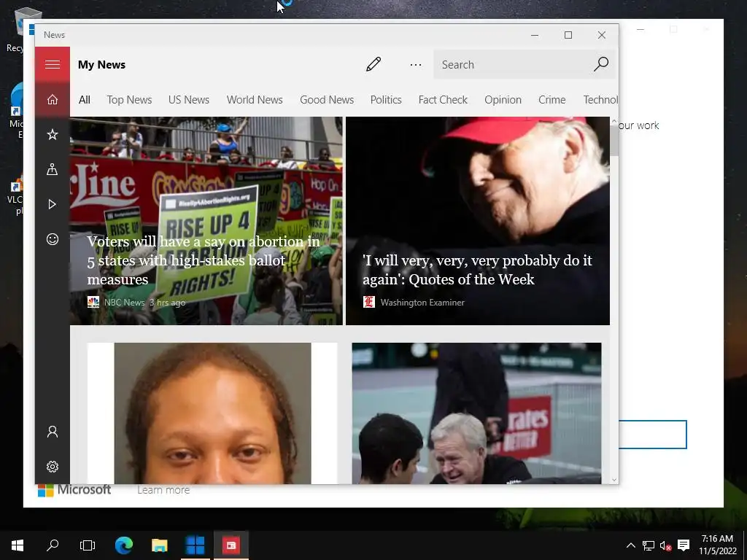The width and height of the screenshot is (747, 560).
Task: Switch to the blue-tile app on taskbar
Action: click(196, 545)
